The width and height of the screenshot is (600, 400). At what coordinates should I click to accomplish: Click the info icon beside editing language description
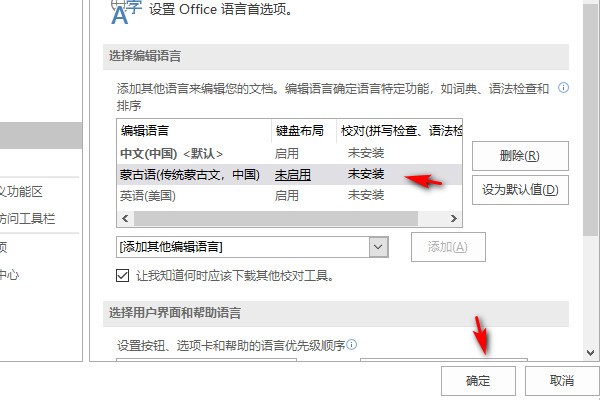coord(563,88)
